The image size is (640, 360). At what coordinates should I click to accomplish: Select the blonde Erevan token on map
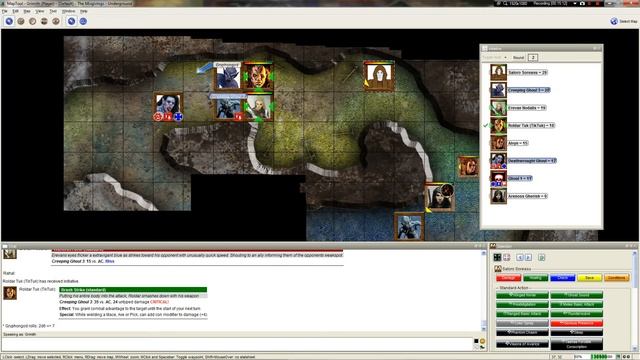(258, 107)
